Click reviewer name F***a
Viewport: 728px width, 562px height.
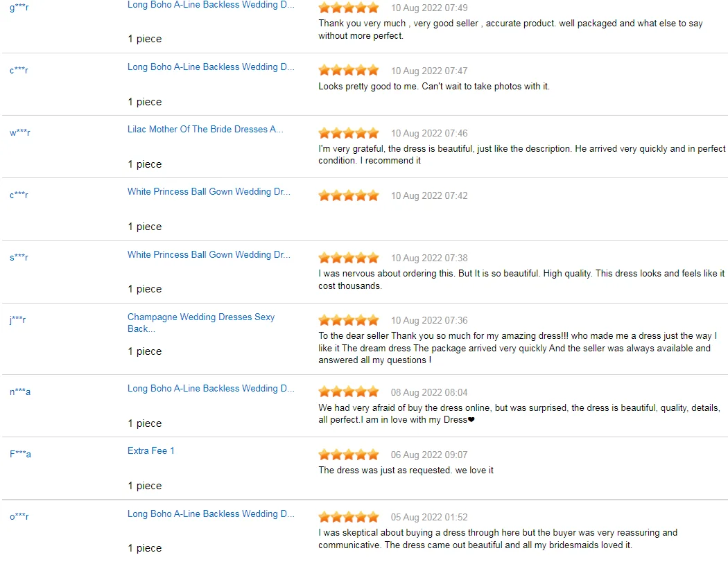20,455
